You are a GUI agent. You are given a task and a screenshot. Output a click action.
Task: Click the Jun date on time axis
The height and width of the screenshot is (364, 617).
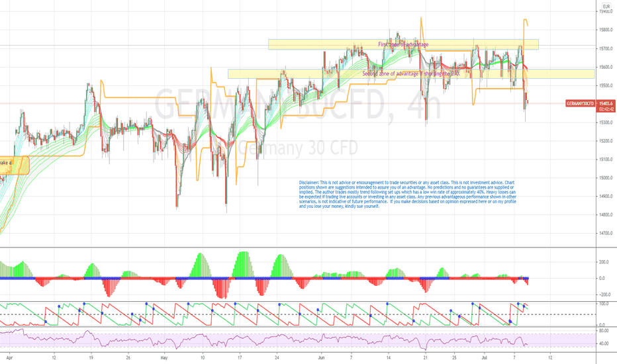click(322, 357)
